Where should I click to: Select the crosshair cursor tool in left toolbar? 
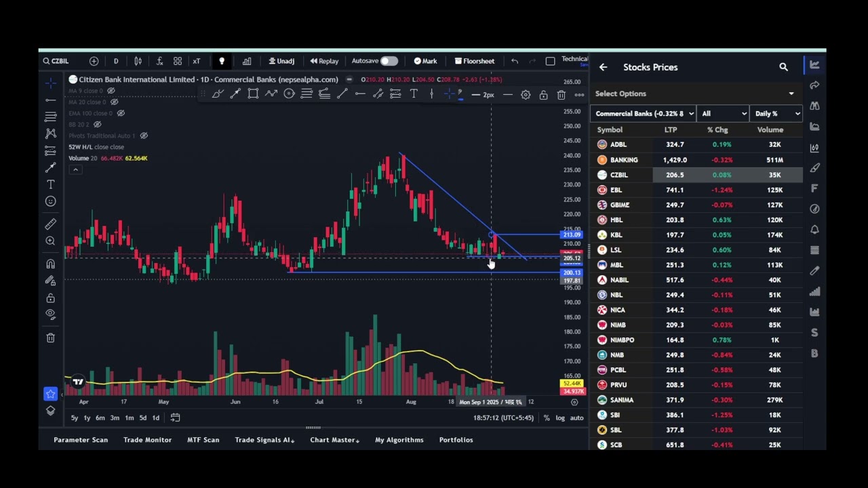pyautogui.click(x=51, y=83)
